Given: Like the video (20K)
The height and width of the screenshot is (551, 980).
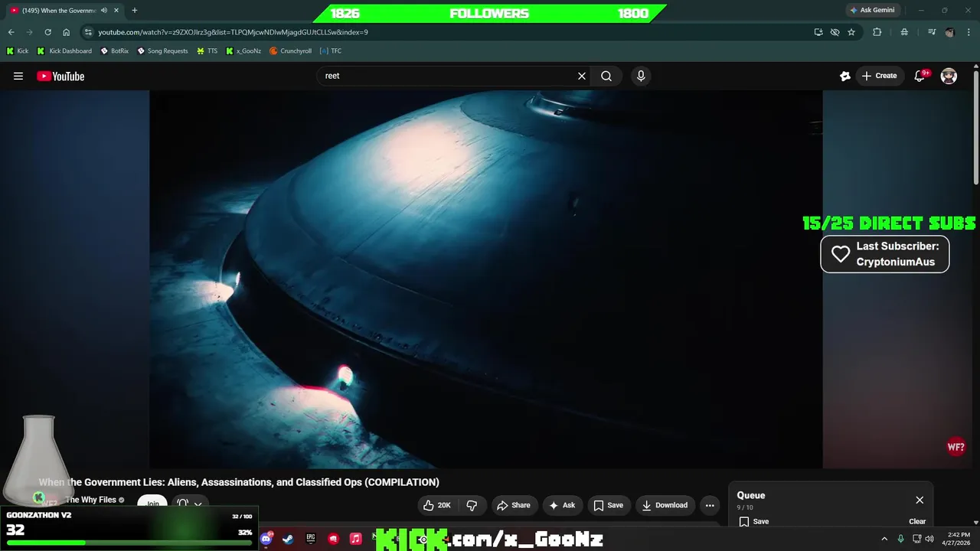Looking at the screenshot, I should tap(437, 505).
